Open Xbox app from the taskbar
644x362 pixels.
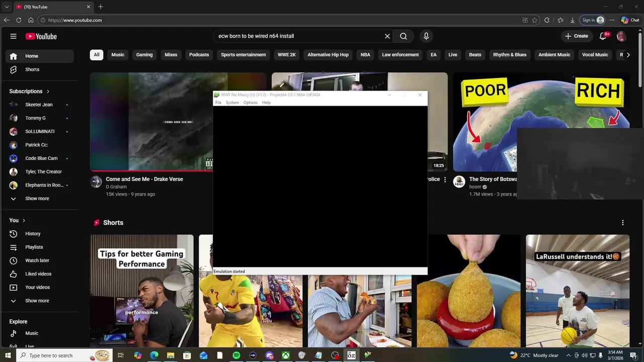point(285,355)
